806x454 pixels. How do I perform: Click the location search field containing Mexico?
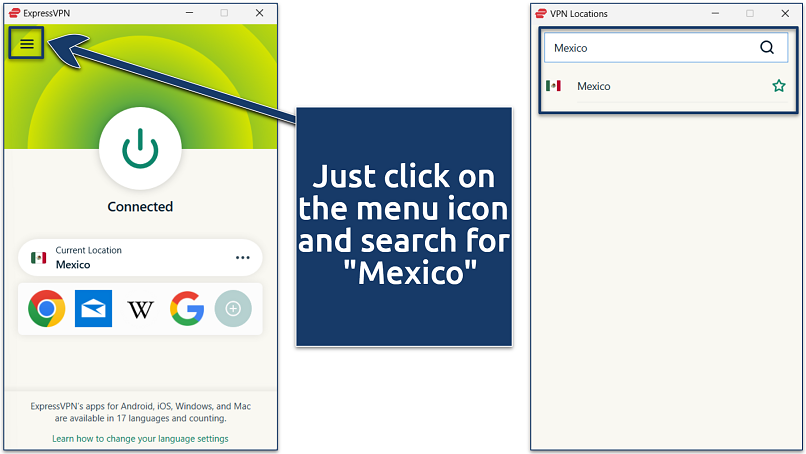click(x=666, y=48)
